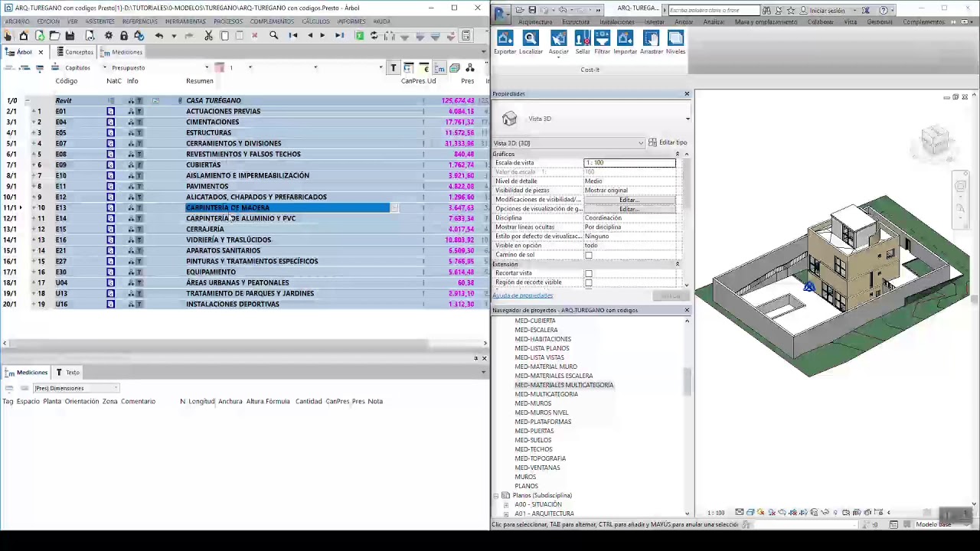Click Editar button for Opciones de visualización
This screenshot has height=551, width=980.
pyautogui.click(x=629, y=209)
